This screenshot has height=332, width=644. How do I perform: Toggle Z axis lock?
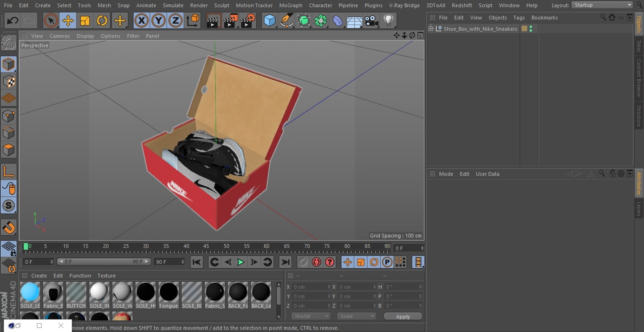point(175,21)
